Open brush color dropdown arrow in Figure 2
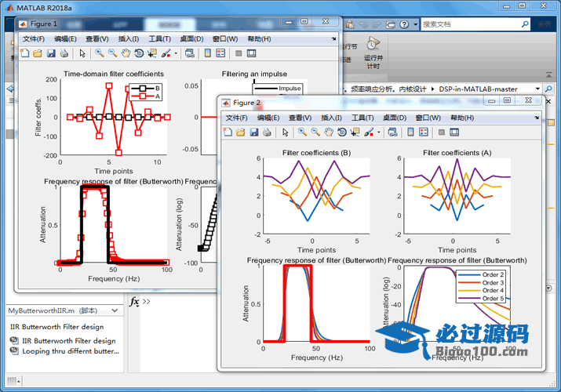This screenshot has width=561, height=392. pyautogui.click(x=378, y=132)
